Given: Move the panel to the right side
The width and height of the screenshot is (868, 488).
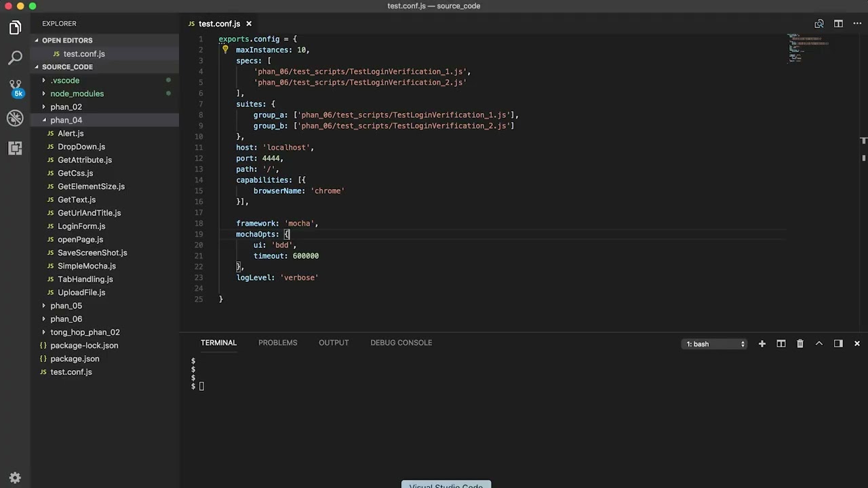Looking at the screenshot, I should (x=838, y=344).
